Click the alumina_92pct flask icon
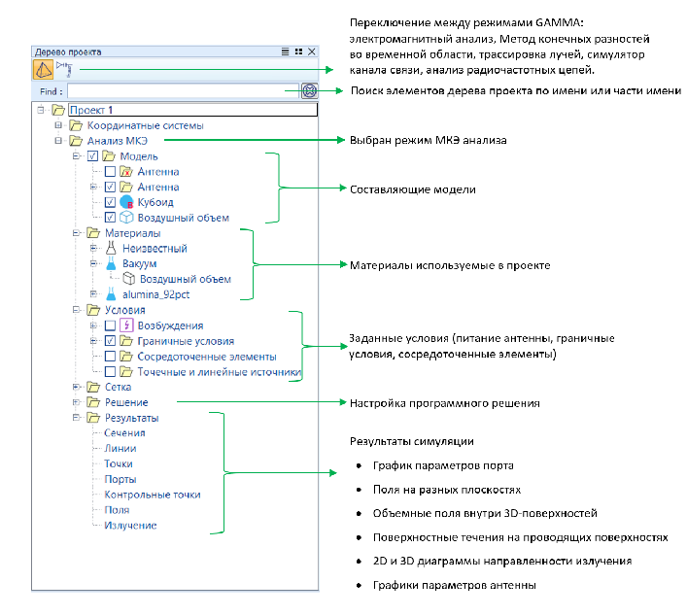 [111, 294]
